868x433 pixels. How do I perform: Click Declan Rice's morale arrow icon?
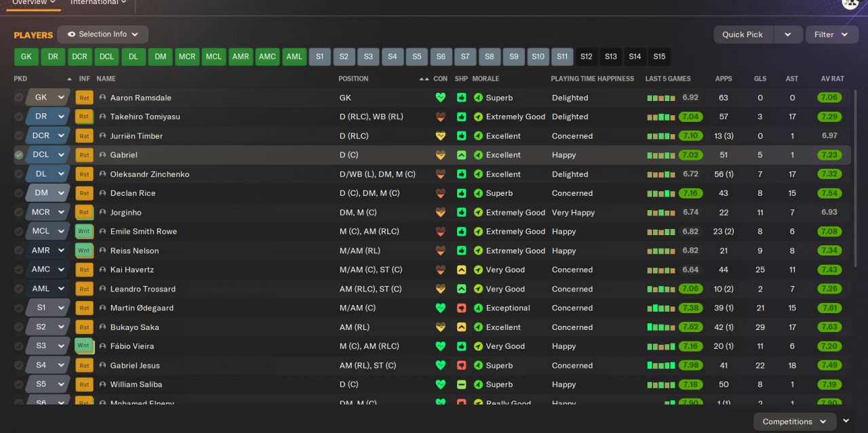pos(478,193)
